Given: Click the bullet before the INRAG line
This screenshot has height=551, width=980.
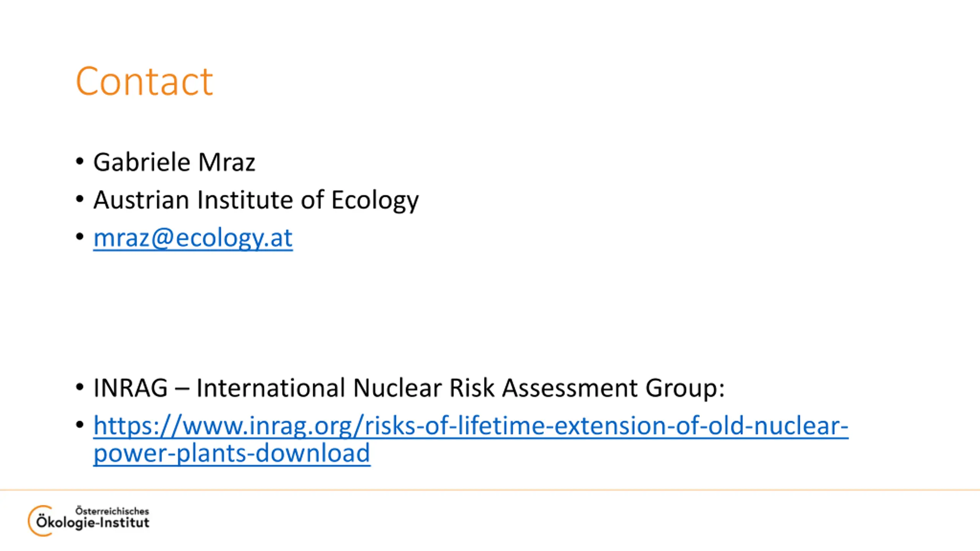Looking at the screenshot, I should click(x=80, y=387).
